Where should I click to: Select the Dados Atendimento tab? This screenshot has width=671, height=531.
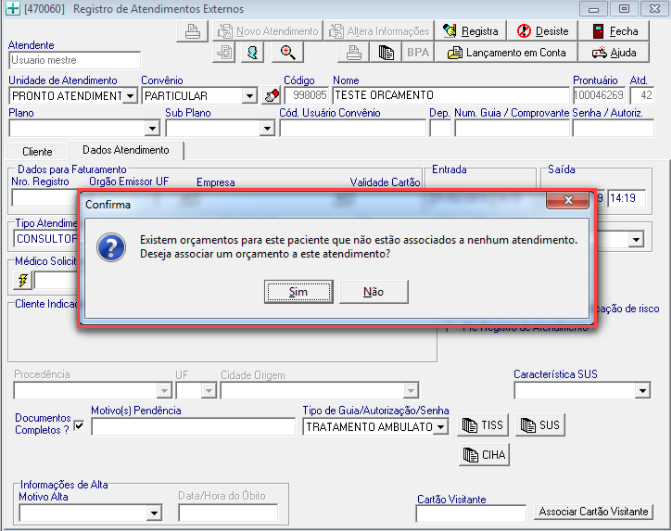coord(126,150)
